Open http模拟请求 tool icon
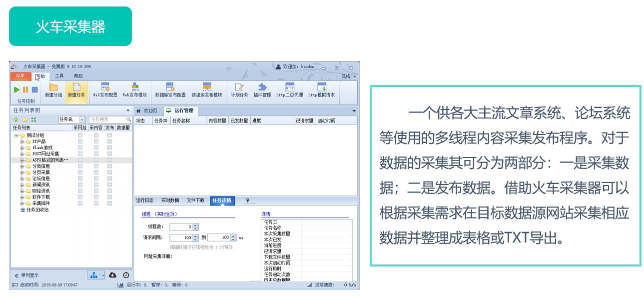This screenshot has height=296, width=644. pyautogui.click(x=322, y=87)
